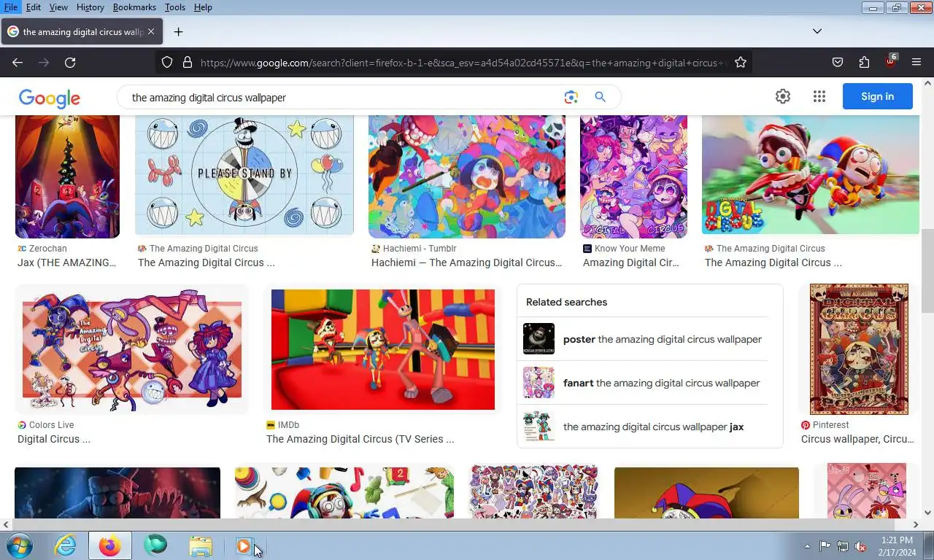Go back to the previous page

click(x=18, y=63)
